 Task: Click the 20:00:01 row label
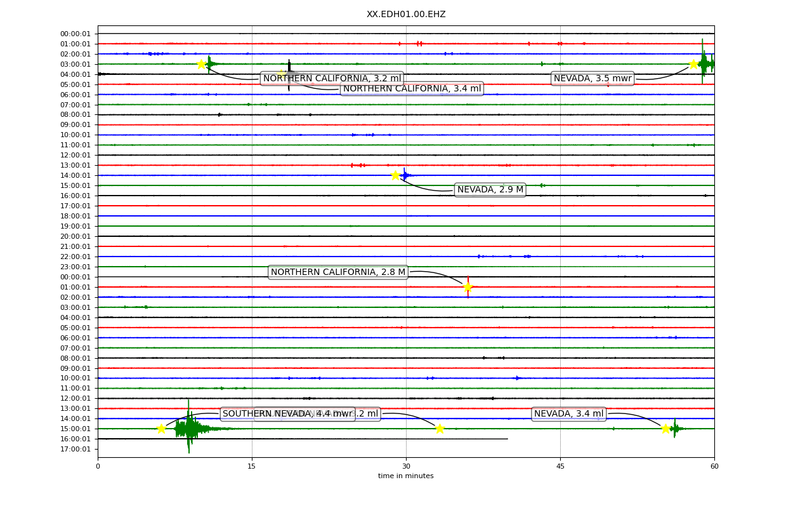[75, 236]
